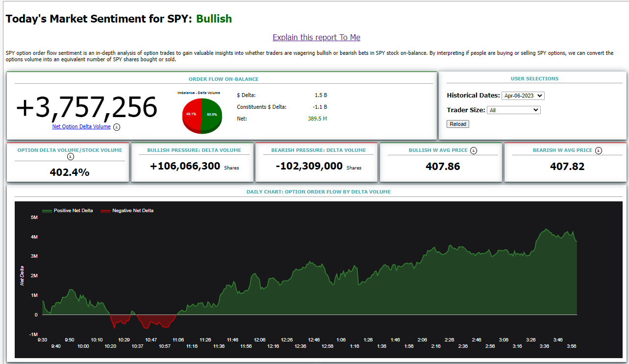Select the -102,309,000 bearish pressure value

click(x=309, y=166)
